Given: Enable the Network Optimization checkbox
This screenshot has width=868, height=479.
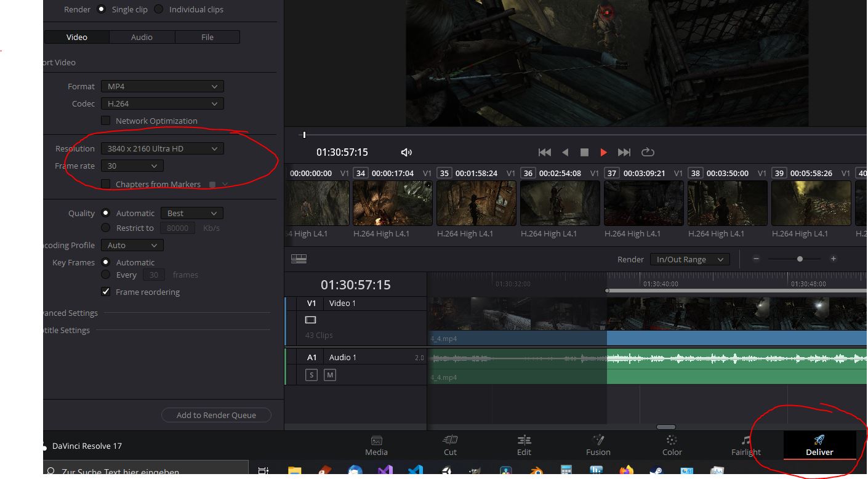Looking at the screenshot, I should point(105,121).
